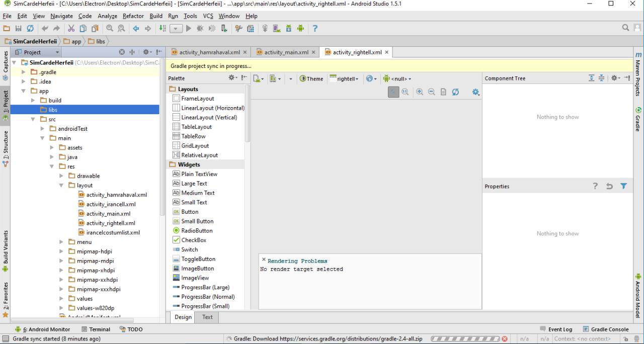Open the SDK Manager from toolbar
This screenshot has height=344, width=644.
[288, 29]
